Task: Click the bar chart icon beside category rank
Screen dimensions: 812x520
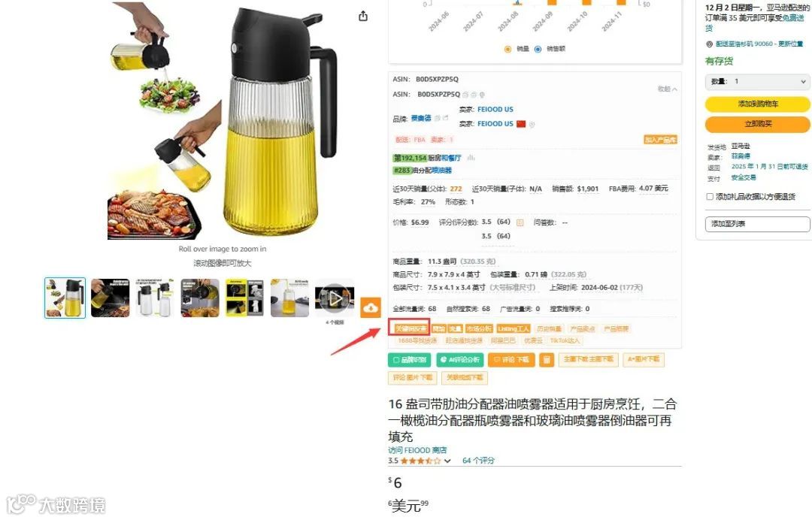Action: [471, 158]
